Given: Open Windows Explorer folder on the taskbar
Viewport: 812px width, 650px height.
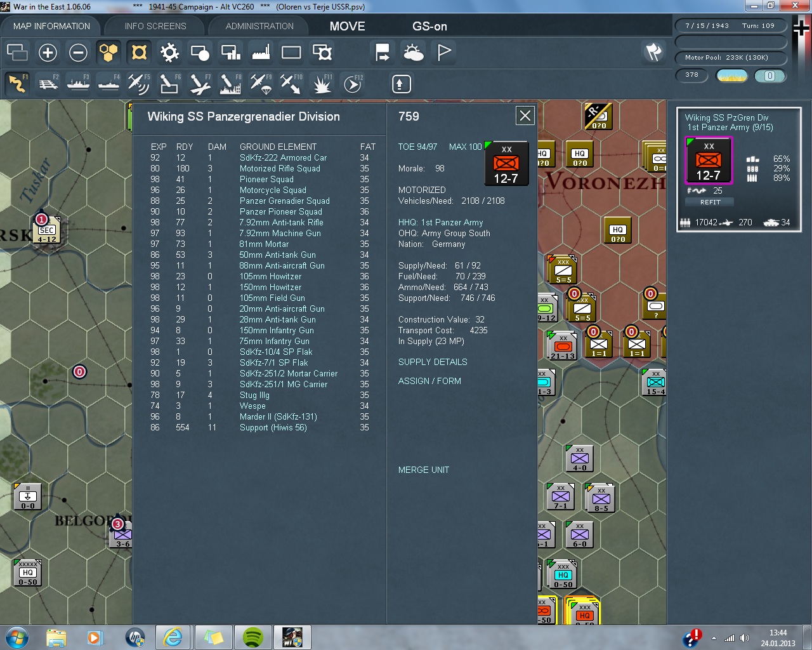Looking at the screenshot, I should click(x=56, y=637).
